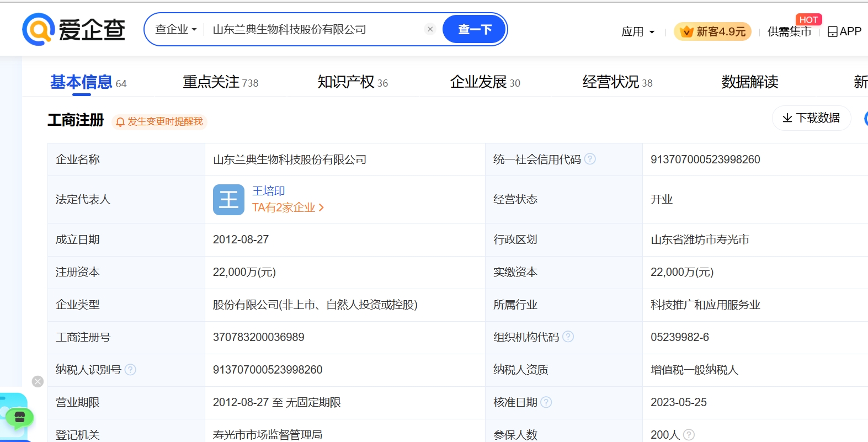Open the chat assistant robot icon
Image resolution: width=868 pixels, height=442 pixels.
pos(19,417)
